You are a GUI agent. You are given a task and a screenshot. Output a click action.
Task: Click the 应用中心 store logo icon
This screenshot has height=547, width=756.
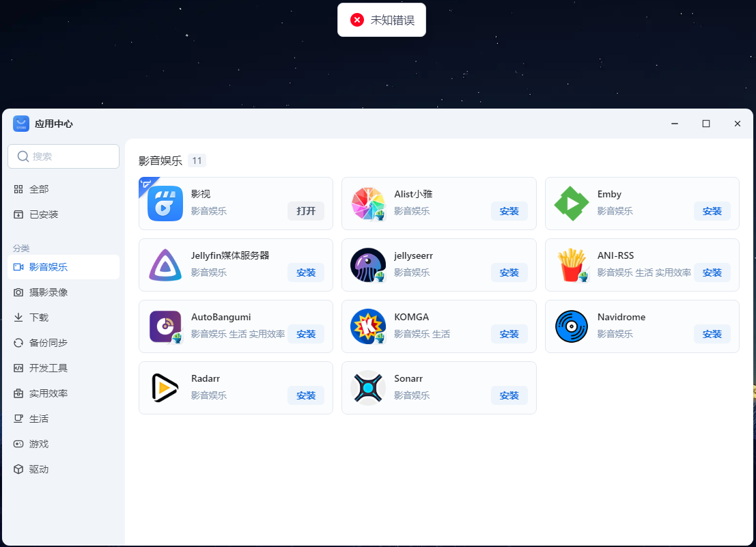click(21, 124)
